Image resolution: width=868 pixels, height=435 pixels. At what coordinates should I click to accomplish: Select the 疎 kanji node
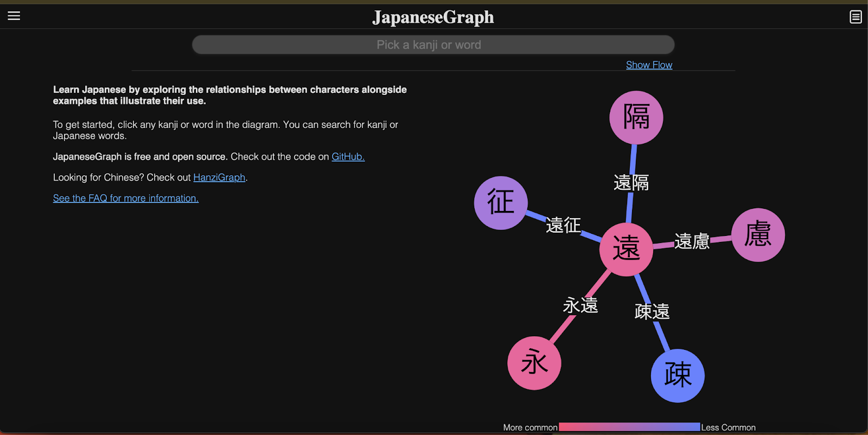tap(678, 375)
